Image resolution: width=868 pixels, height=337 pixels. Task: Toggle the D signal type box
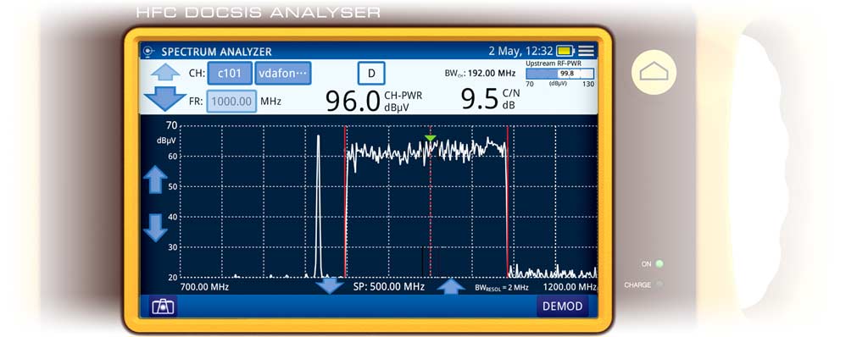(371, 73)
